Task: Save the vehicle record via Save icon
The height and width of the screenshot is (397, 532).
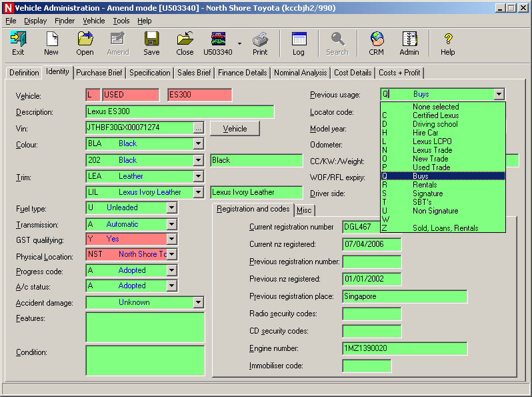Action: coord(151,43)
